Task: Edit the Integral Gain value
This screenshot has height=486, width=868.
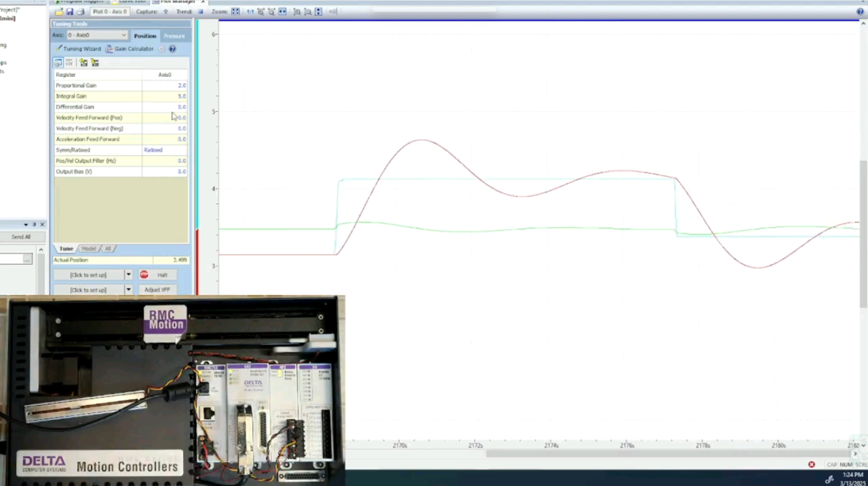Action: (165, 96)
